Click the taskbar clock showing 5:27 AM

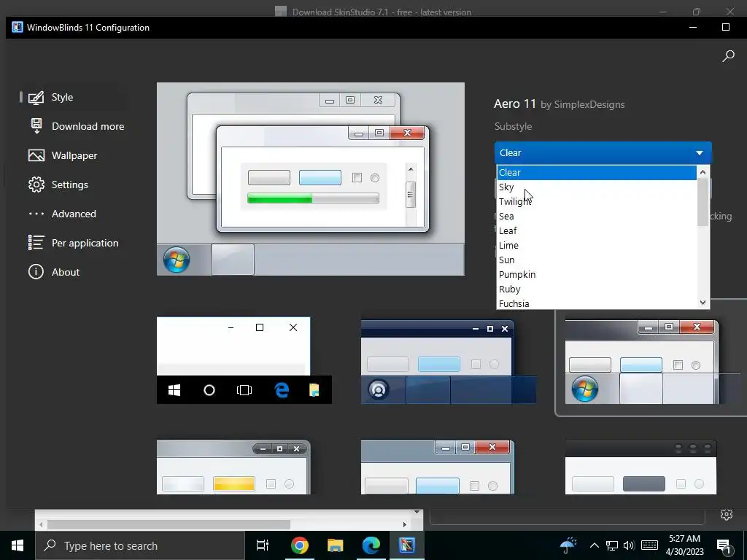coord(684,545)
